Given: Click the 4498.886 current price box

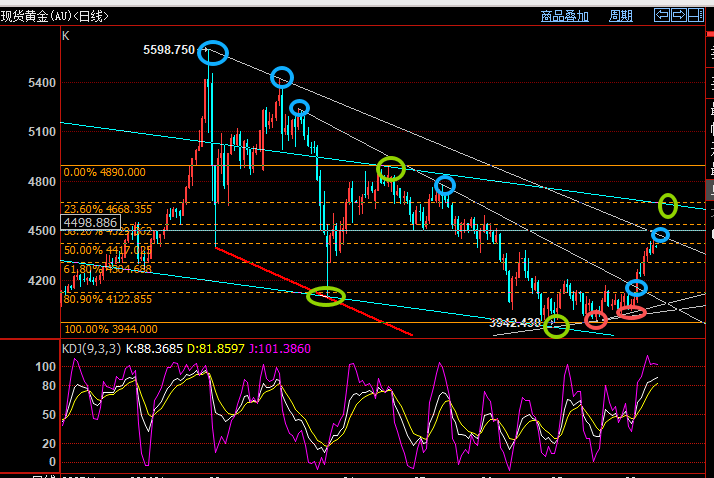Looking at the screenshot, I should tap(90, 222).
